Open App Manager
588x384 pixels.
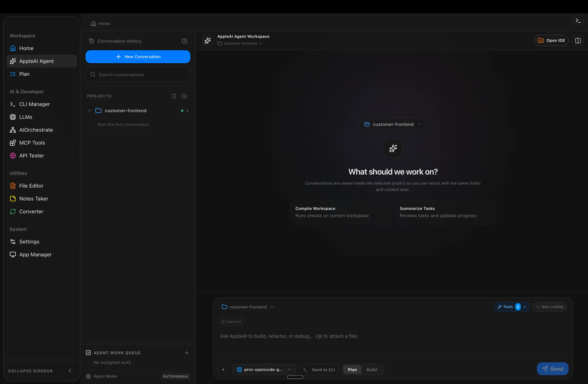click(42, 255)
